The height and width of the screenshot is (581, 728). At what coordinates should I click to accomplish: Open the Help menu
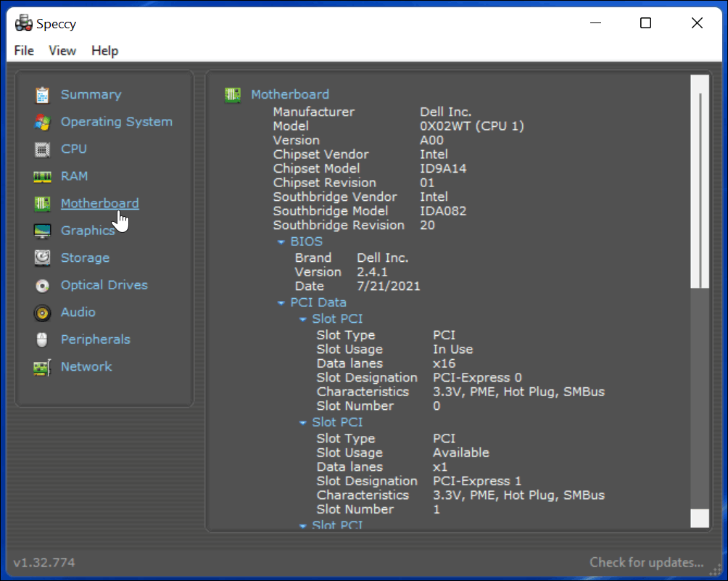pyautogui.click(x=105, y=51)
